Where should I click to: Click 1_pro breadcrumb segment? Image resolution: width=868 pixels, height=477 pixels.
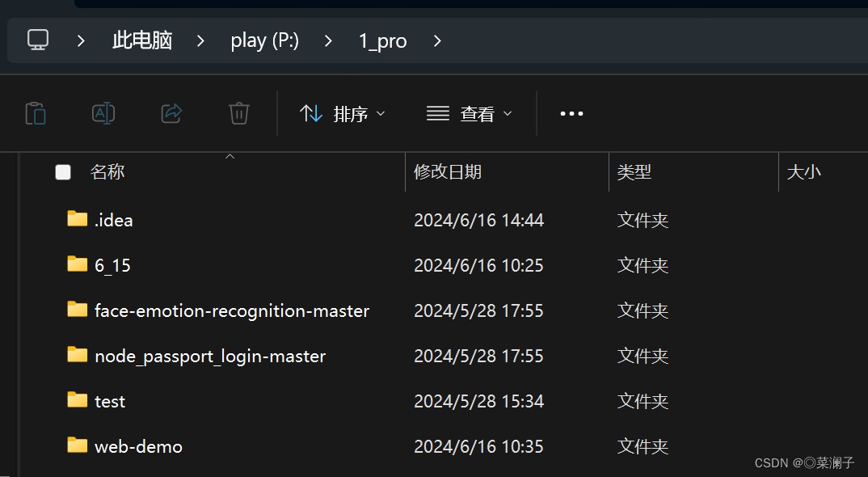tap(382, 41)
